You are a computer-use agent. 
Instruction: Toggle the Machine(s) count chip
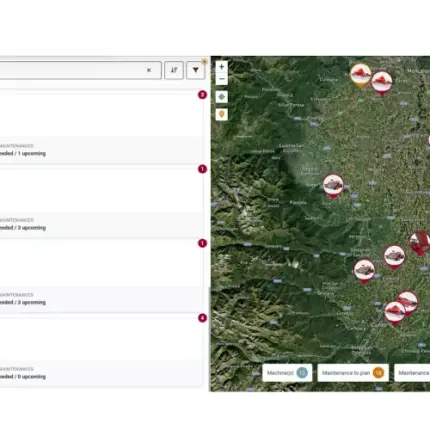tap(287, 373)
